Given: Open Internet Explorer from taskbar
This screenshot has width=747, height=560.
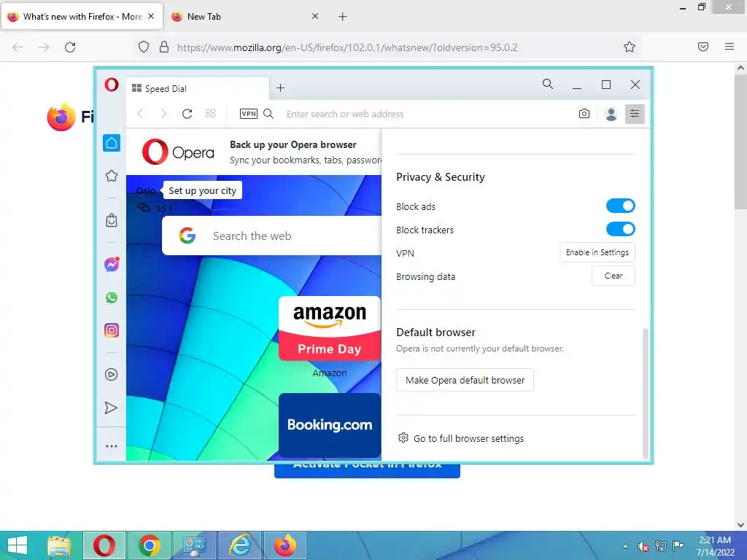Looking at the screenshot, I should [x=239, y=545].
